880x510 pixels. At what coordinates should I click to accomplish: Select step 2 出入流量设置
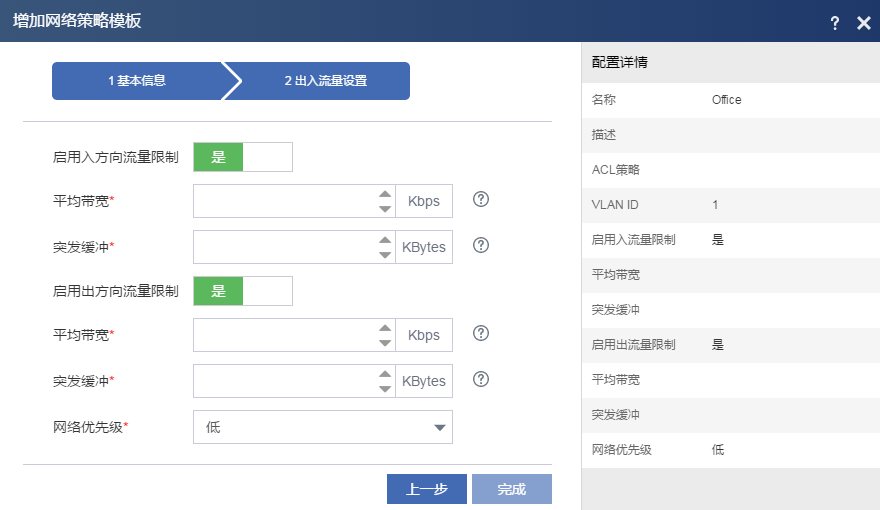pyautogui.click(x=325, y=81)
